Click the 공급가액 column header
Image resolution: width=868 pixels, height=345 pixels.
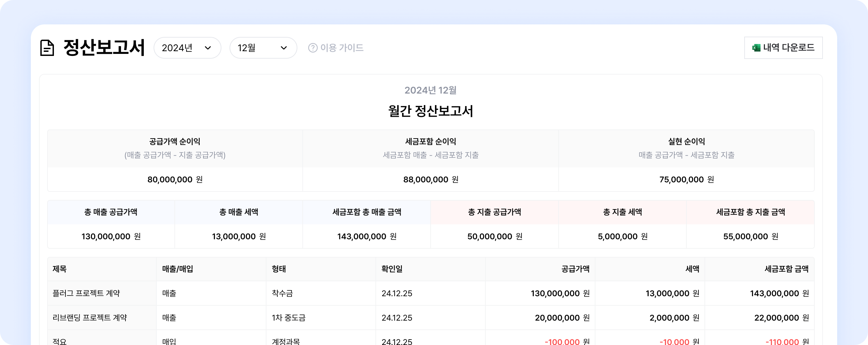[575, 269]
